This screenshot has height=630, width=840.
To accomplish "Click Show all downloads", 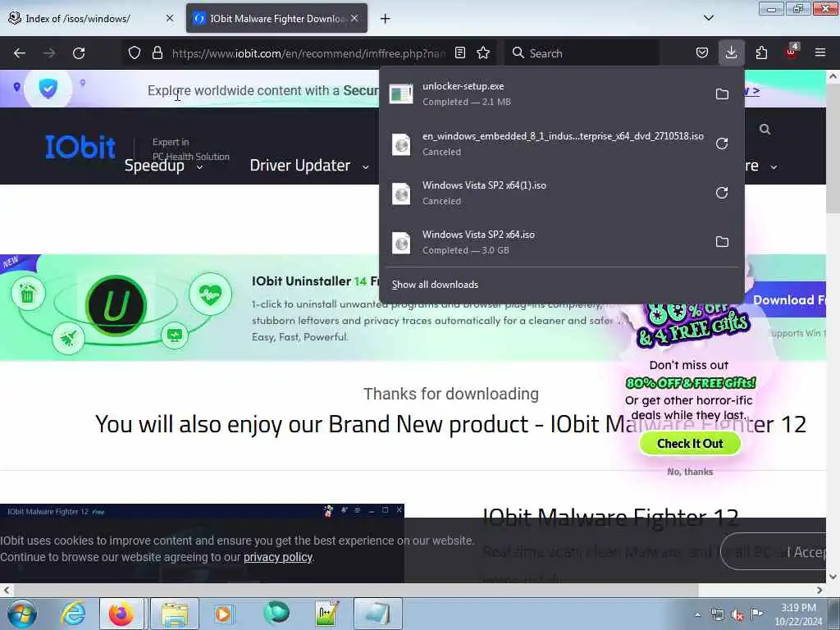I will pos(435,285).
